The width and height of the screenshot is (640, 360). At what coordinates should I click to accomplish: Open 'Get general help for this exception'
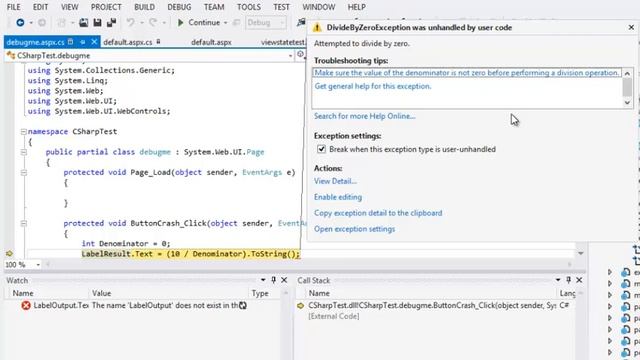(x=373, y=86)
